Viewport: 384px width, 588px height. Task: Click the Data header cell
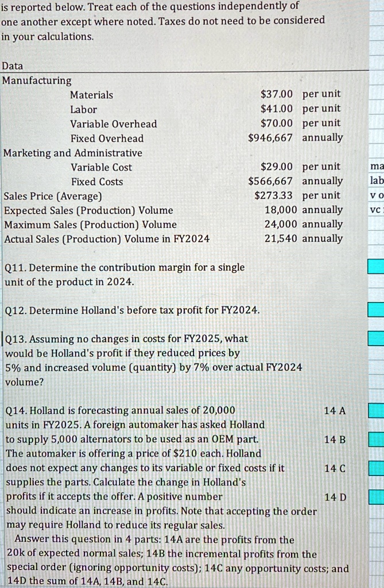(x=13, y=66)
